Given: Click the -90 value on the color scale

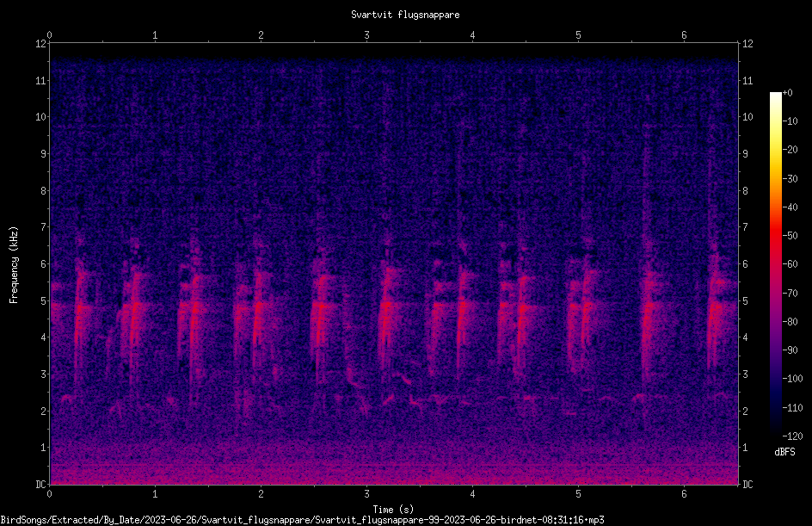Looking at the screenshot, I should point(790,350).
